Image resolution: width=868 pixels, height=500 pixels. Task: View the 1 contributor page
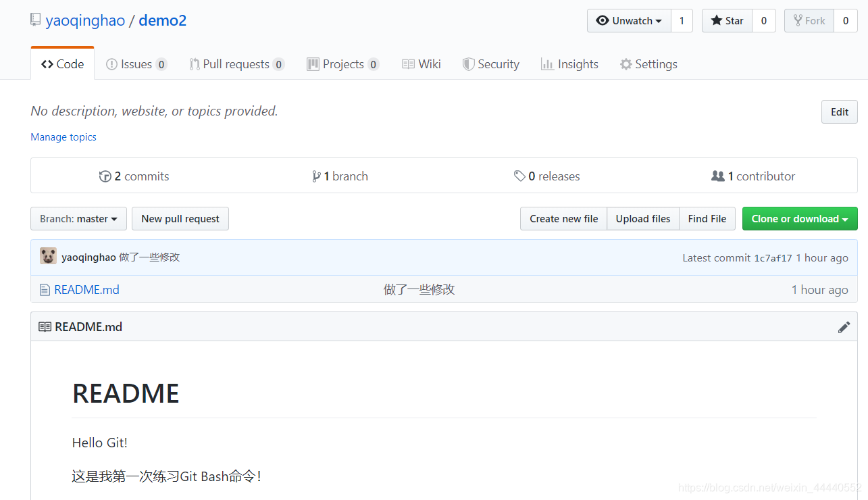[x=753, y=176]
